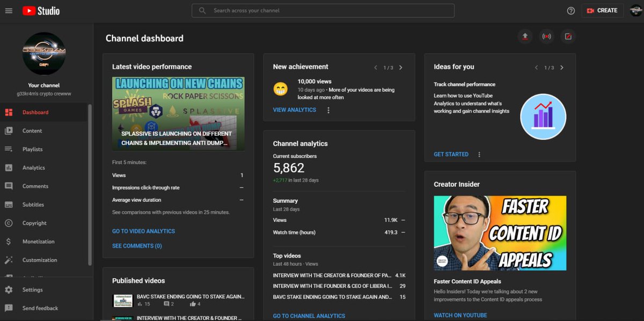644x321 pixels.
Task: Go to next Ideas for you card
Action: pos(561,68)
